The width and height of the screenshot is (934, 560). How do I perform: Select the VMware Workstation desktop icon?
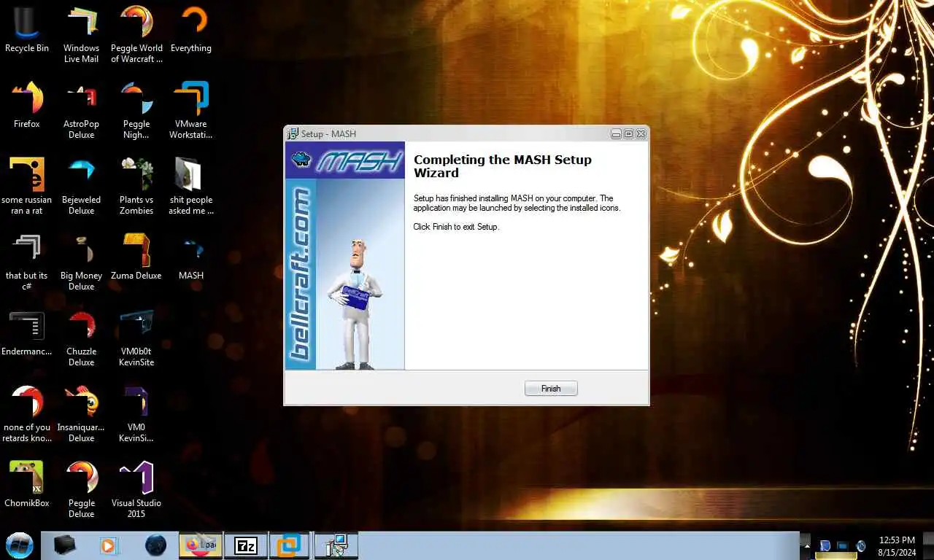(191, 111)
